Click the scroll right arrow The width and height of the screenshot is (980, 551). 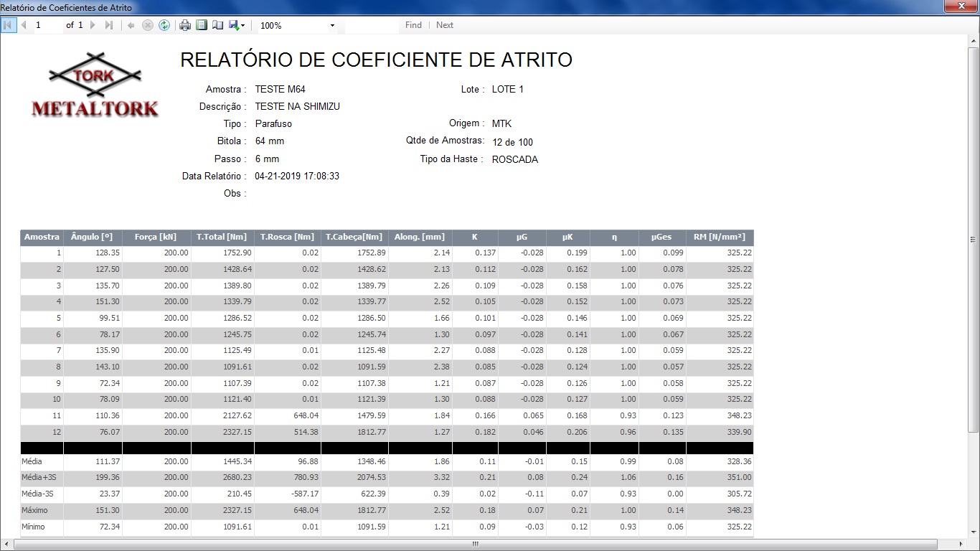962,545
